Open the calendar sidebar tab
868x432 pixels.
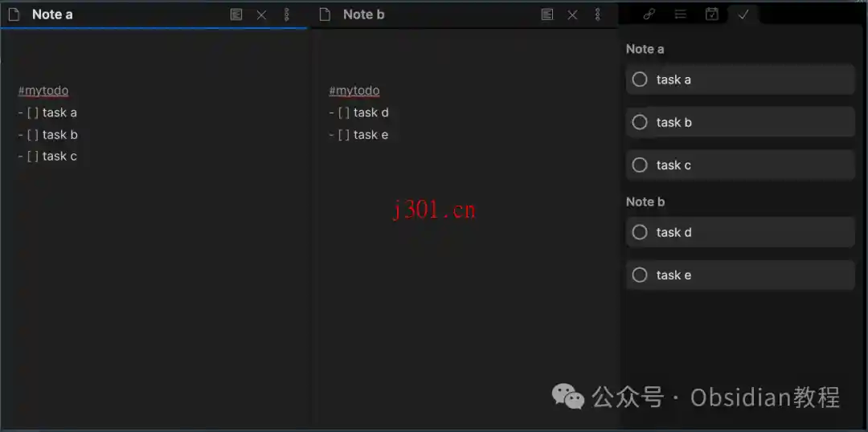pos(712,14)
